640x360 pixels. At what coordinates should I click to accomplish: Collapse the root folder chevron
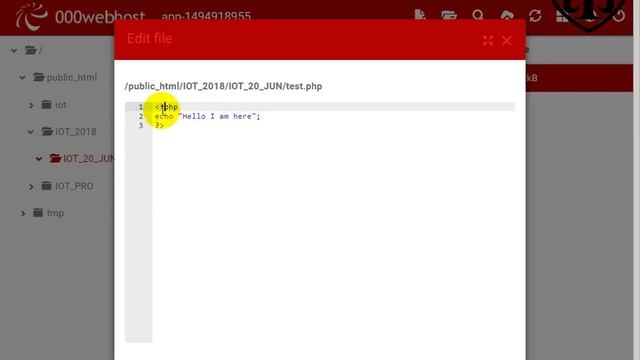click(x=14, y=51)
